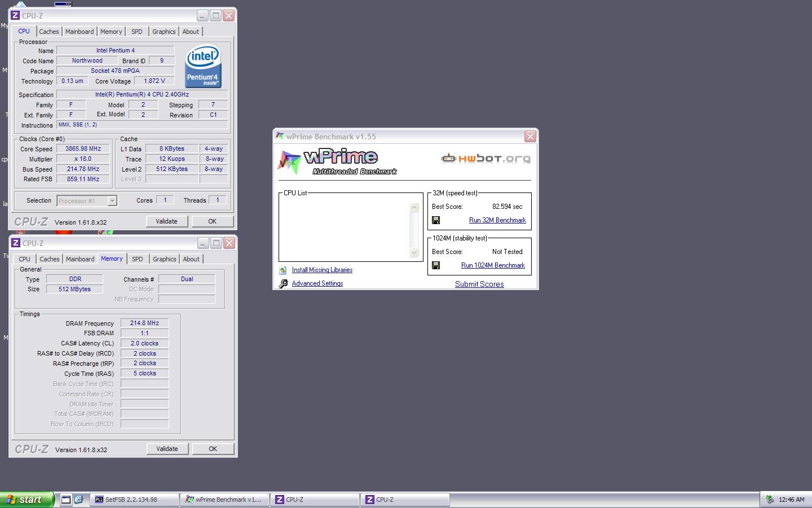Open the Start menu

point(27,500)
